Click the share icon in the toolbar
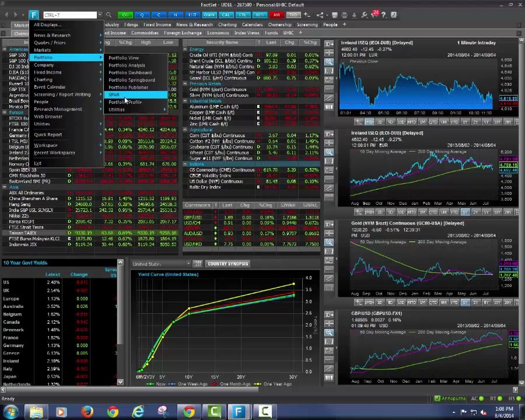 click(x=320, y=15)
